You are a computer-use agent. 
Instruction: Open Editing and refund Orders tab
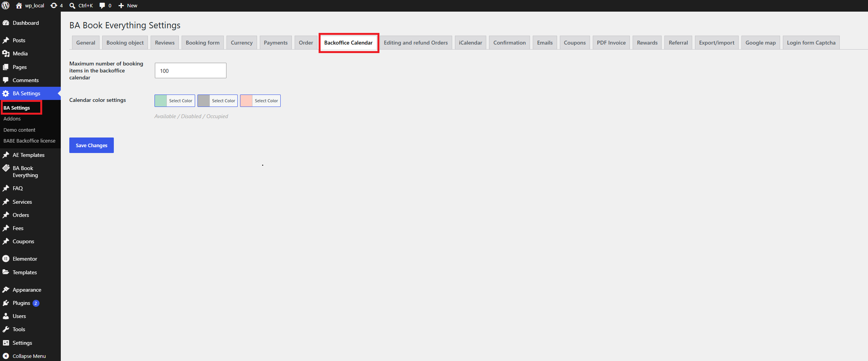416,43
